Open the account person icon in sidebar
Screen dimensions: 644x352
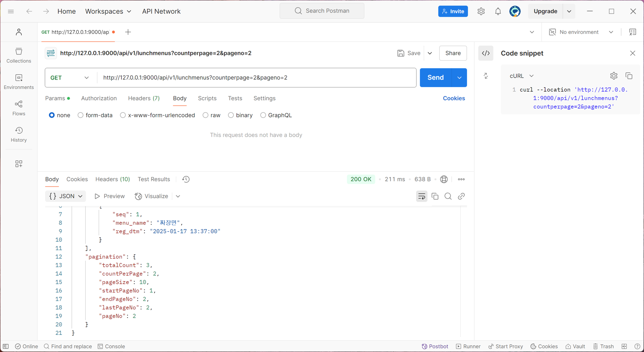18,32
